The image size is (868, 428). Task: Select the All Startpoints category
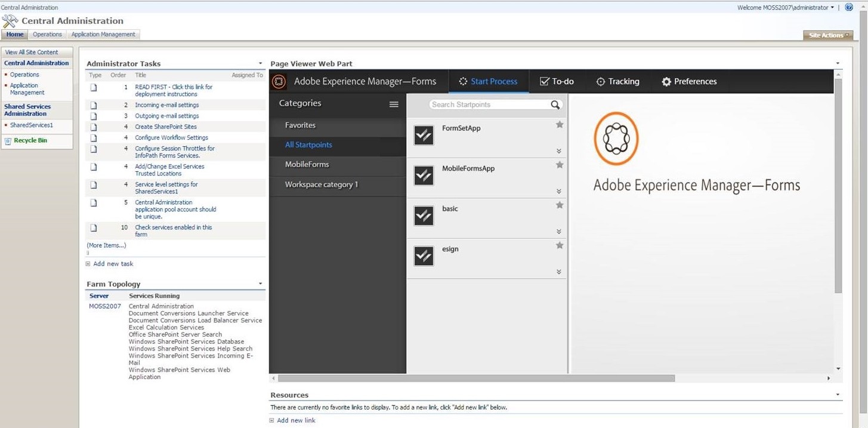338,145
